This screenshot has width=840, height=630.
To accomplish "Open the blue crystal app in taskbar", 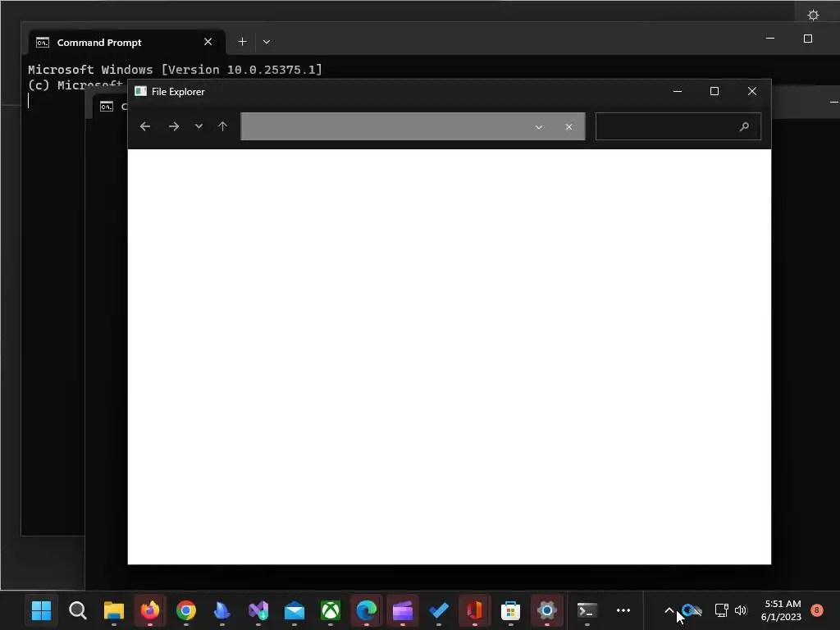I will pyautogui.click(x=221, y=610).
